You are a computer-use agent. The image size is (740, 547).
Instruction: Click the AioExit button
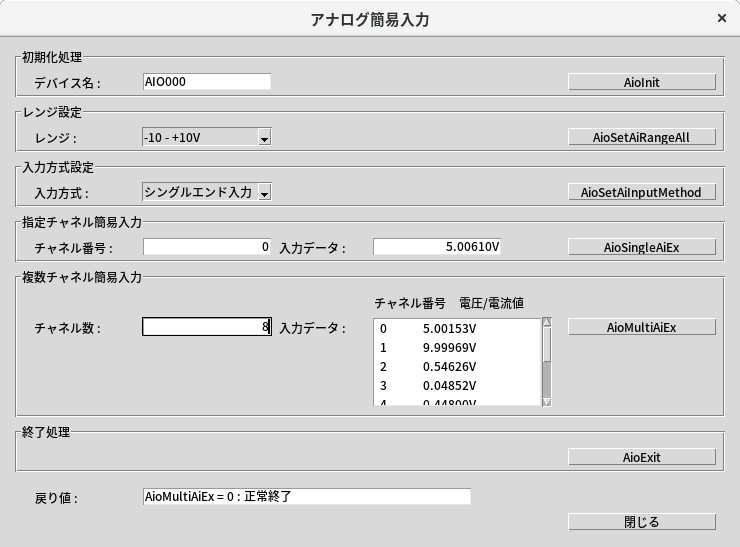(642, 457)
